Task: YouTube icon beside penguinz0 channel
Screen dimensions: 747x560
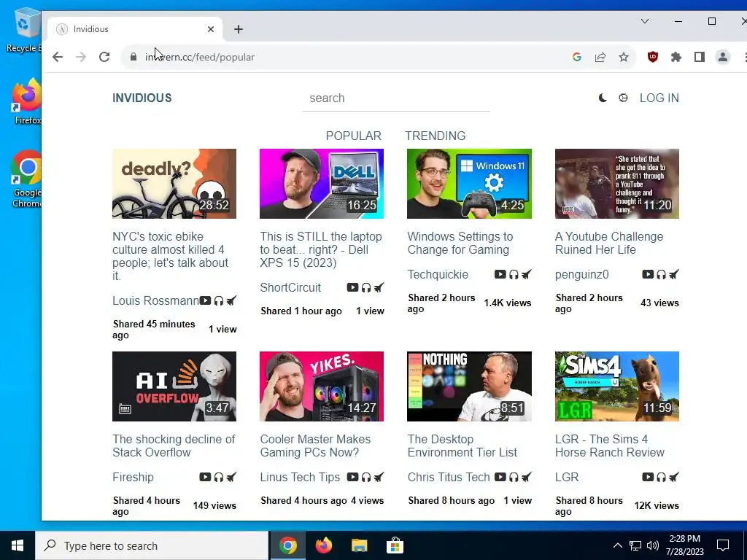Action: [648, 274]
